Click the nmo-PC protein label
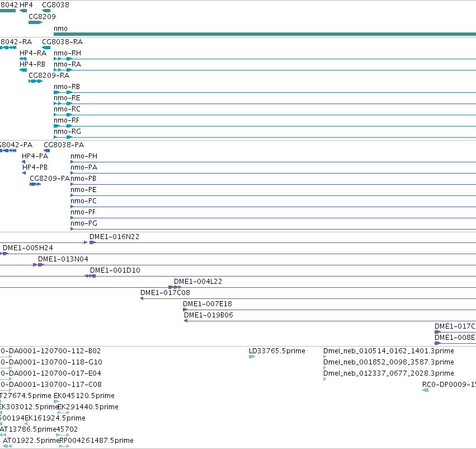Viewport: 476px width, 449px height. tap(83, 201)
